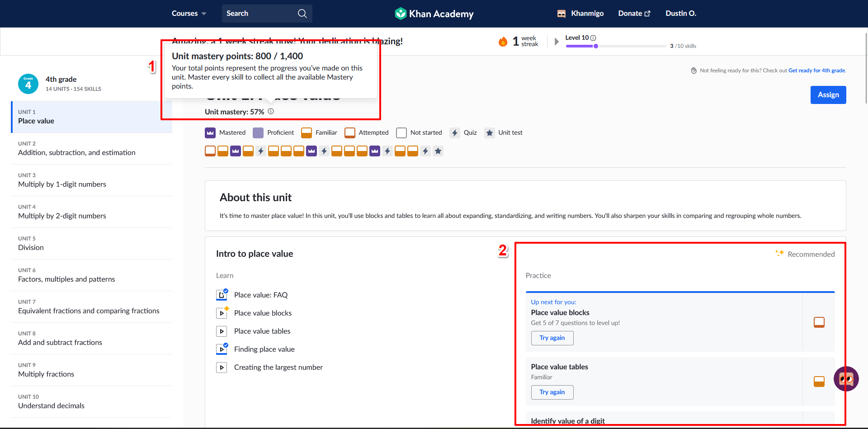This screenshot has height=429, width=868.
Task: Click the Assign button
Action: coord(828,94)
